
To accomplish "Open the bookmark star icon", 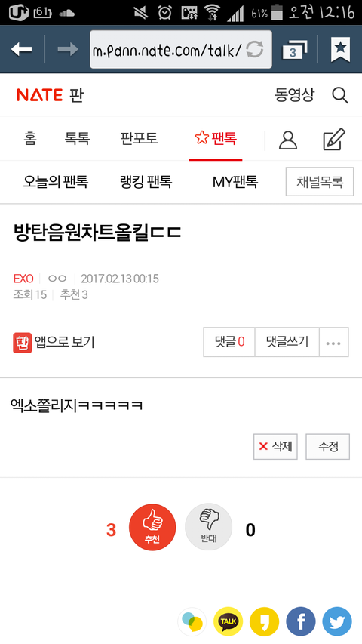I will (340, 49).
